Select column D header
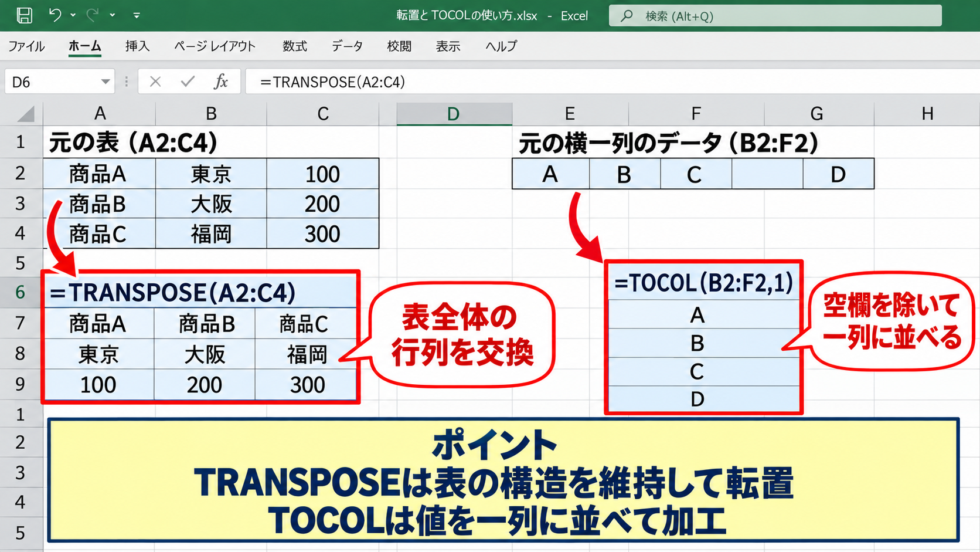980x552 pixels. click(x=454, y=114)
